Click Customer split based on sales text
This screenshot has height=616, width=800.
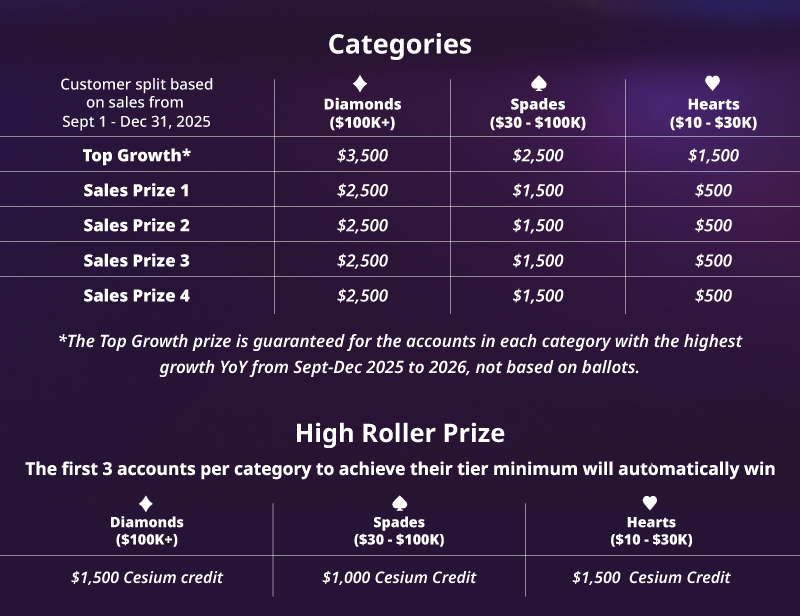136,103
